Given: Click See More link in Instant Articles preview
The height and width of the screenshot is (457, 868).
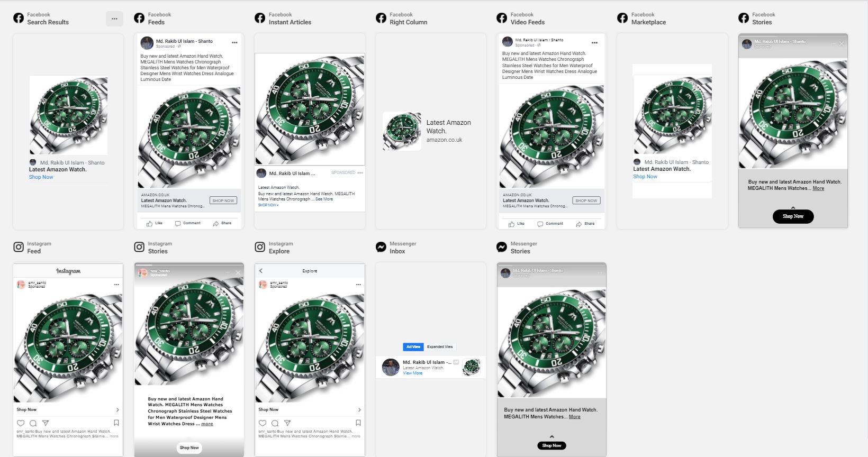Looking at the screenshot, I should 324,199.
